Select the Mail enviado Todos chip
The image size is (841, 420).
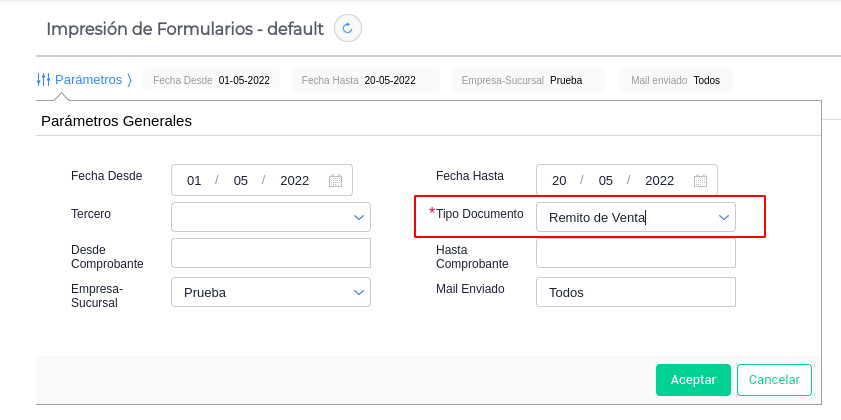675,80
